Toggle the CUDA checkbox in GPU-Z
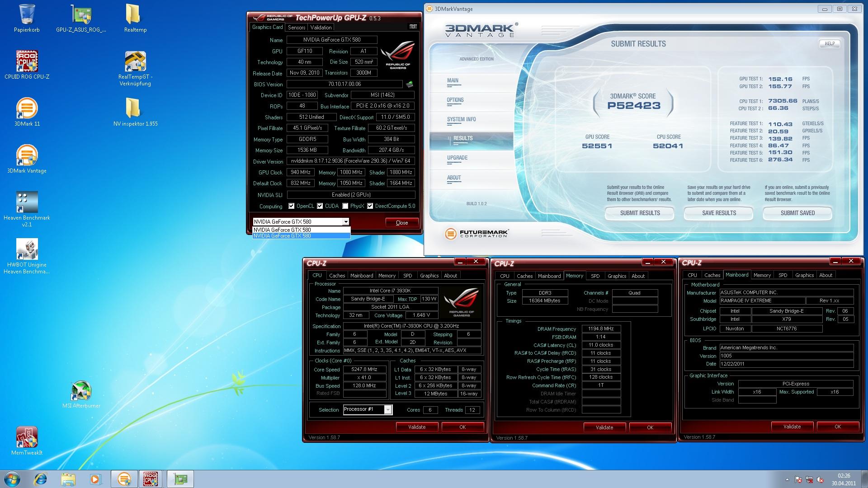 [320, 206]
